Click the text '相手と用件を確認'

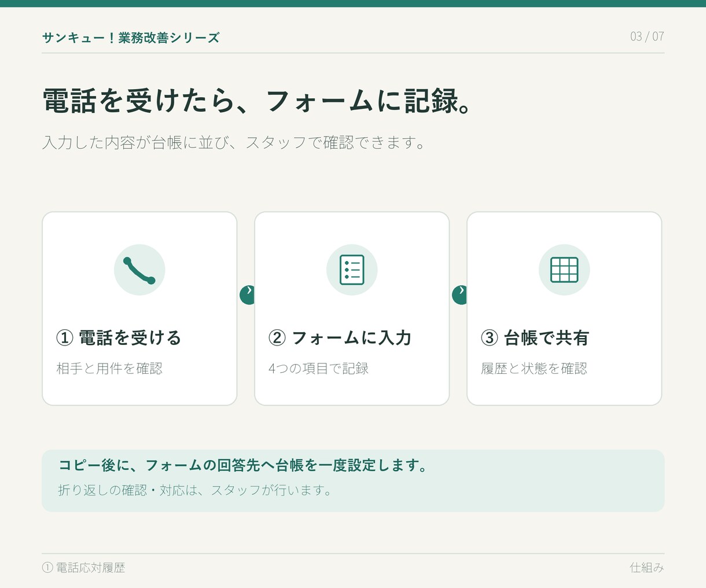109,369
